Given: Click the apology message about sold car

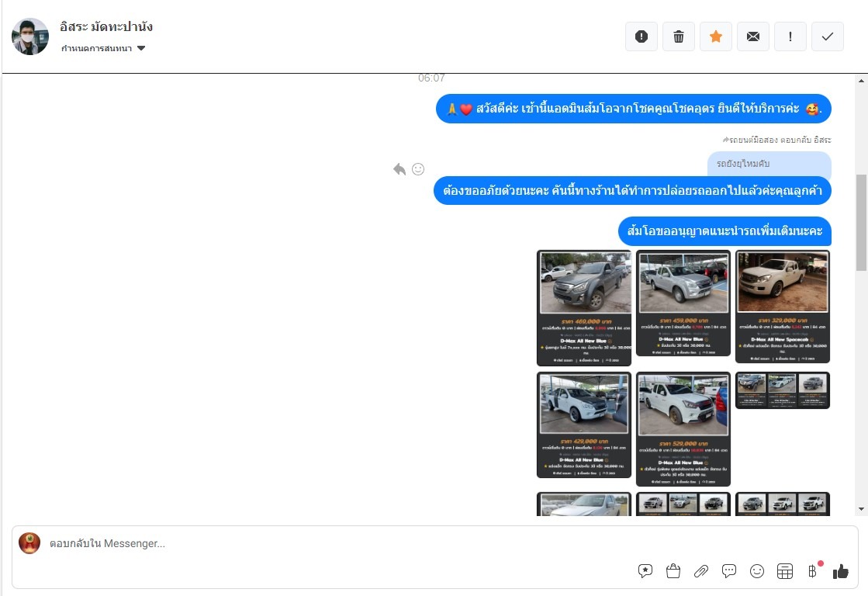Looking at the screenshot, I should 632,191.
